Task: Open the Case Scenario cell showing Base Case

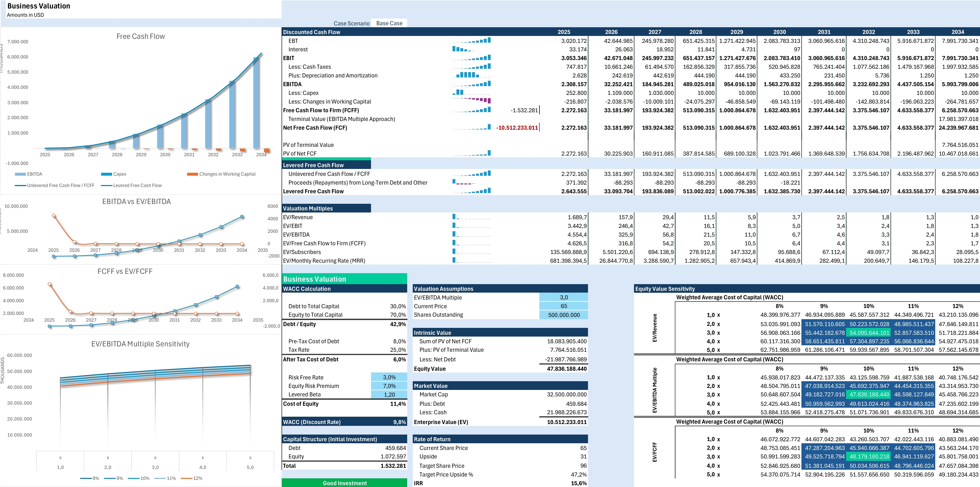Action: tap(389, 23)
